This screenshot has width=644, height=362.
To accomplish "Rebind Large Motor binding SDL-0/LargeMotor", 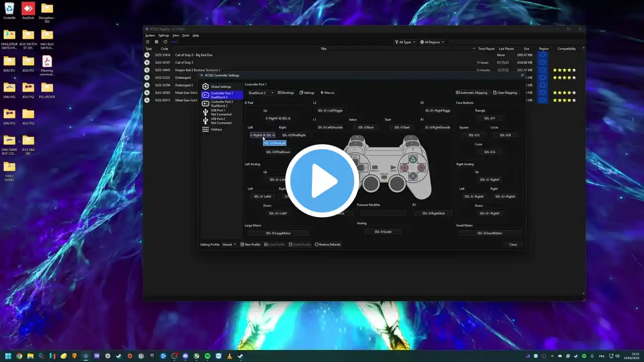I will tap(278, 233).
